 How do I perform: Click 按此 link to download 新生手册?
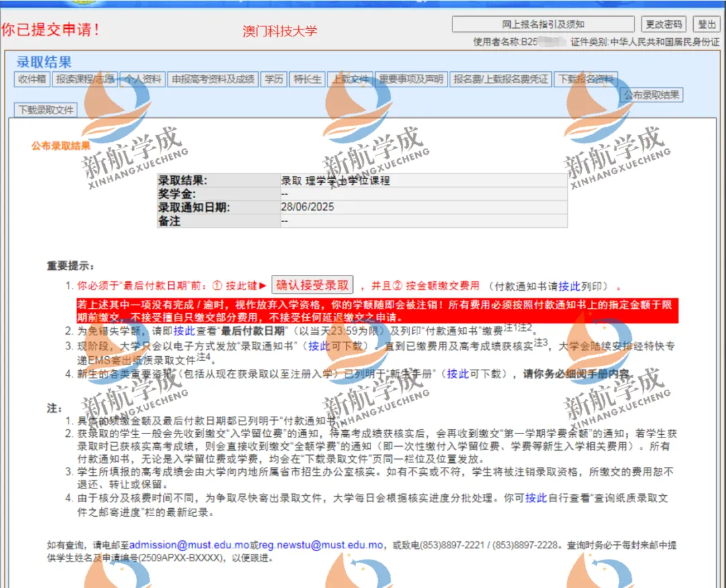pos(457,374)
